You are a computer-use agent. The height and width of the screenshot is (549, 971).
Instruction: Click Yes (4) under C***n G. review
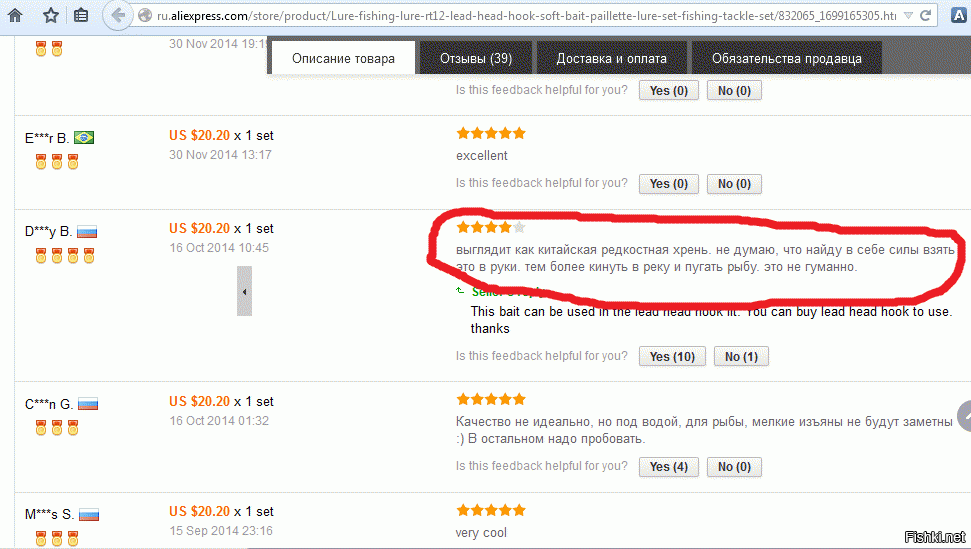[669, 467]
